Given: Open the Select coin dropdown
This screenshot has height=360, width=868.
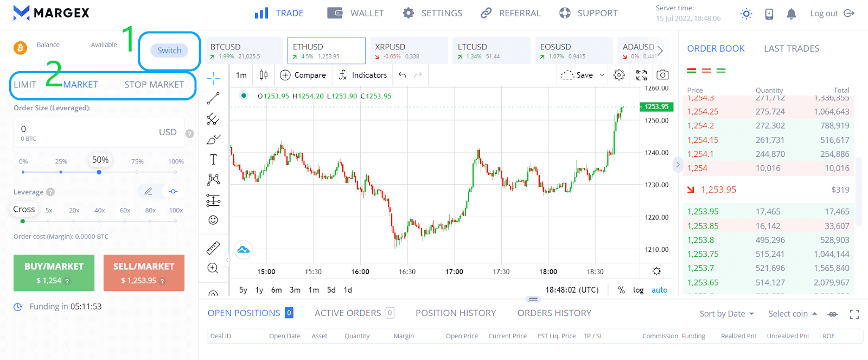Looking at the screenshot, I should tap(793, 314).
